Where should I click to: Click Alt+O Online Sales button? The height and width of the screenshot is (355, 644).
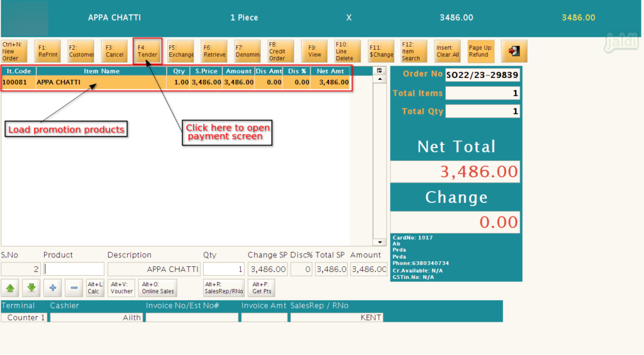point(158,288)
